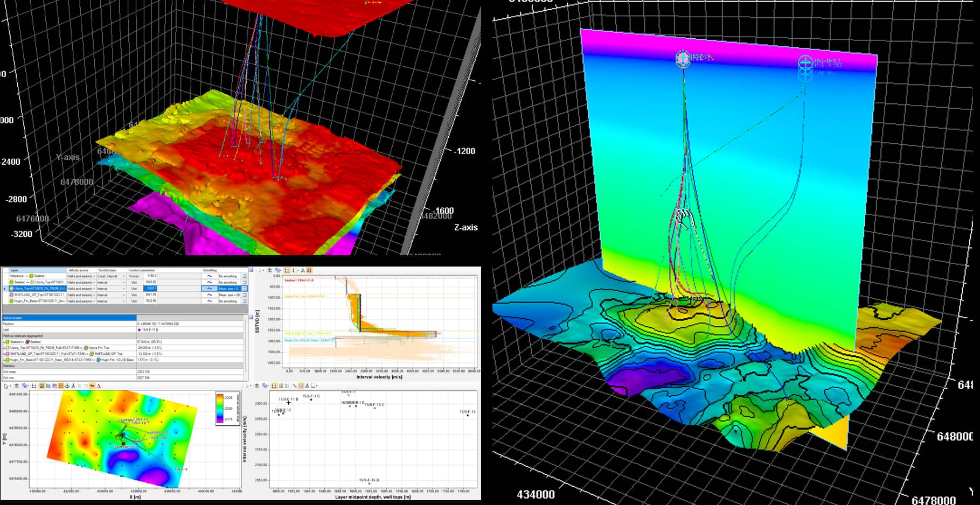Open the selection dropdown in velocity profile toolbar
This screenshot has height=505, width=980.
tap(281, 270)
